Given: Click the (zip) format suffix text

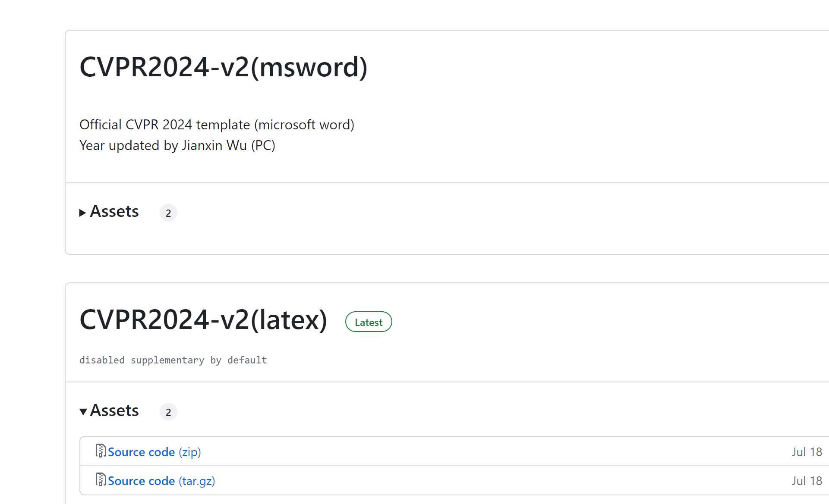Looking at the screenshot, I should tap(190, 452).
